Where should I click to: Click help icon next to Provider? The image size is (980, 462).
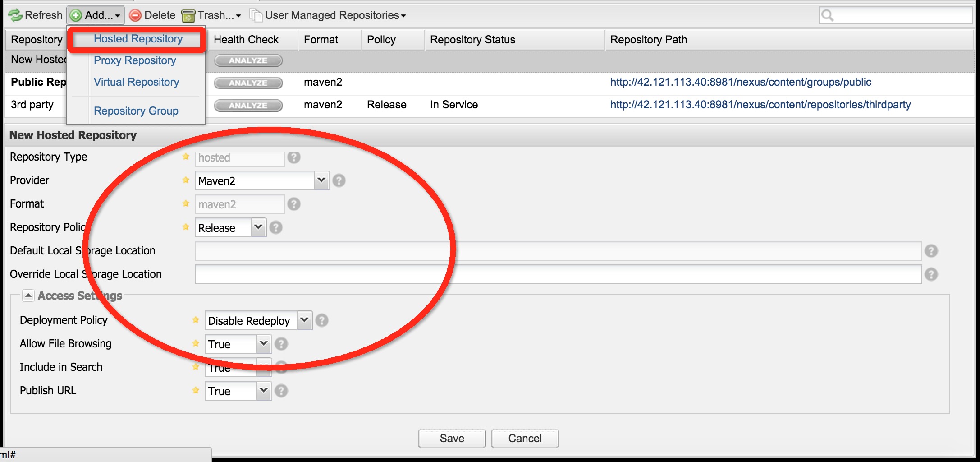click(x=339, y=181)
